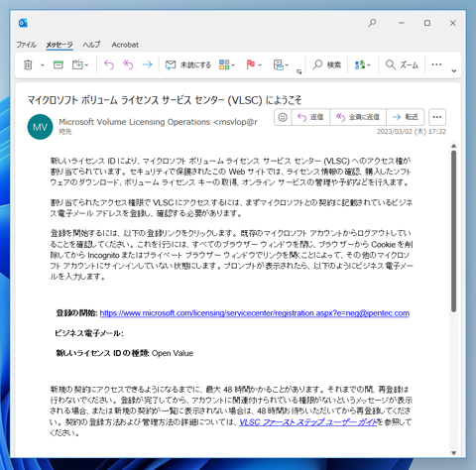Expand the Categorize dropdown arrow
The image size is (476, 470).
(x=233, y=65)
